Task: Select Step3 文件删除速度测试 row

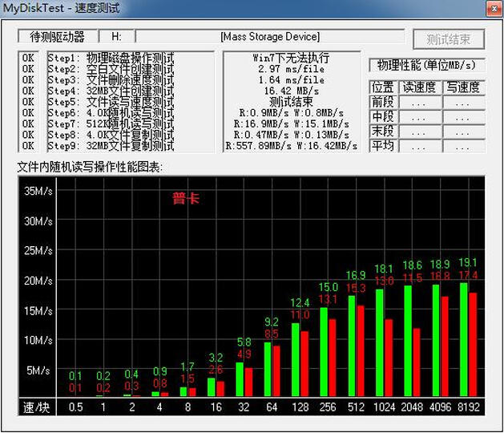Action: pyautogui.click(x=111, y=80)
